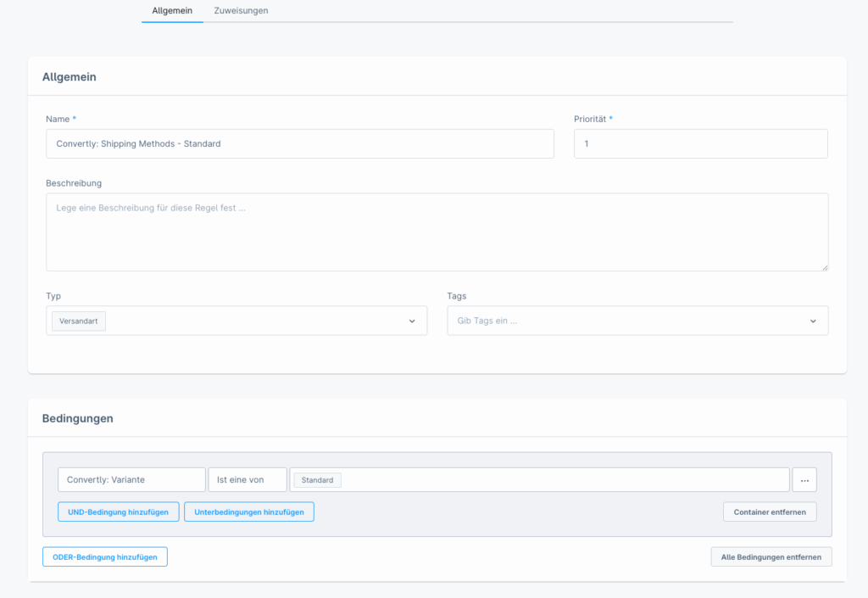The height and width of the screenshot is (598, 868).
Task: Open the Typ dropdown chevron
Action: (412, 321)
